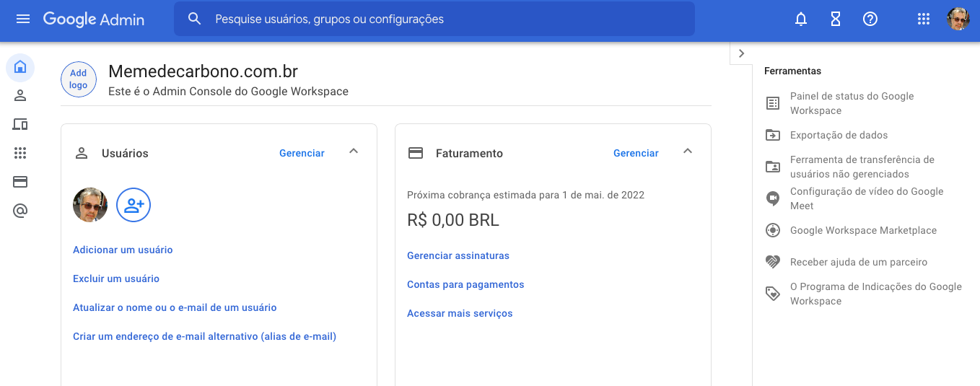Click the add-user icon in Usuários card

coord(134,205)
